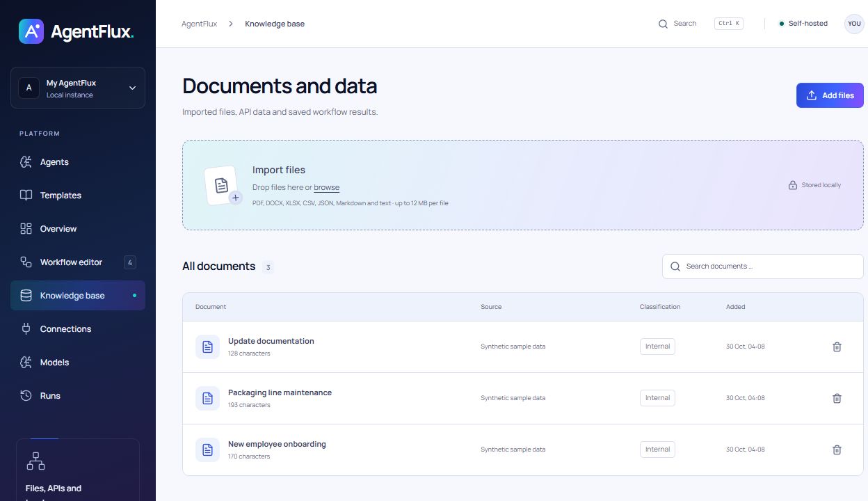Click the '170 characters' text
Screen dimensions: 868x501
[248, 456]
